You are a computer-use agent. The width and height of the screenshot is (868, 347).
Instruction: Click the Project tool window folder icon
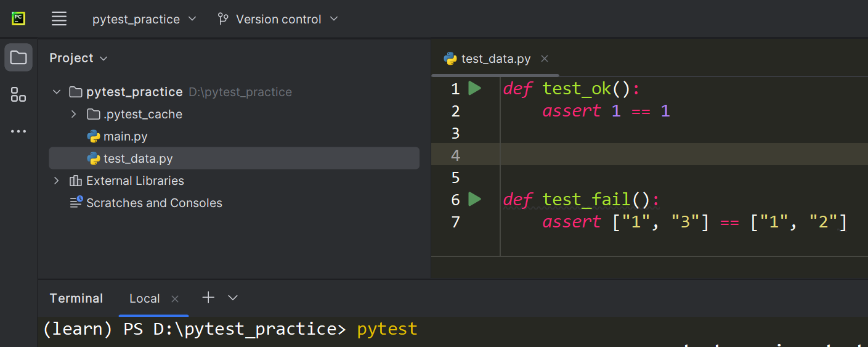18,58
